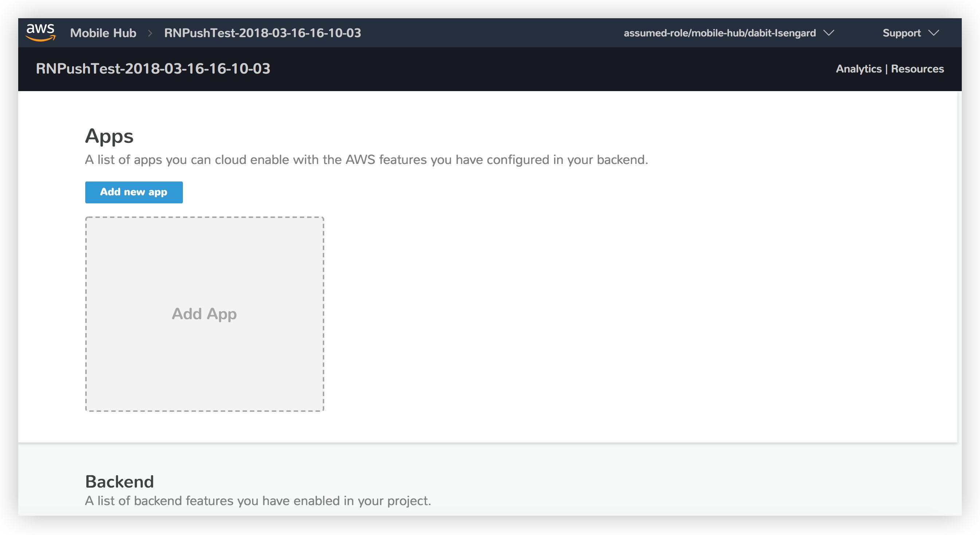Click the RNPushTest project title header
This screenshot has width=980, height=535.
153,69
